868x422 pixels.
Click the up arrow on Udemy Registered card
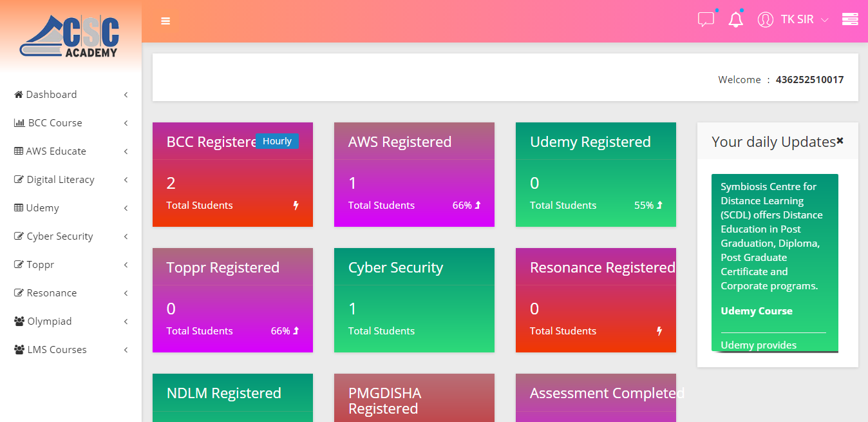659,206
